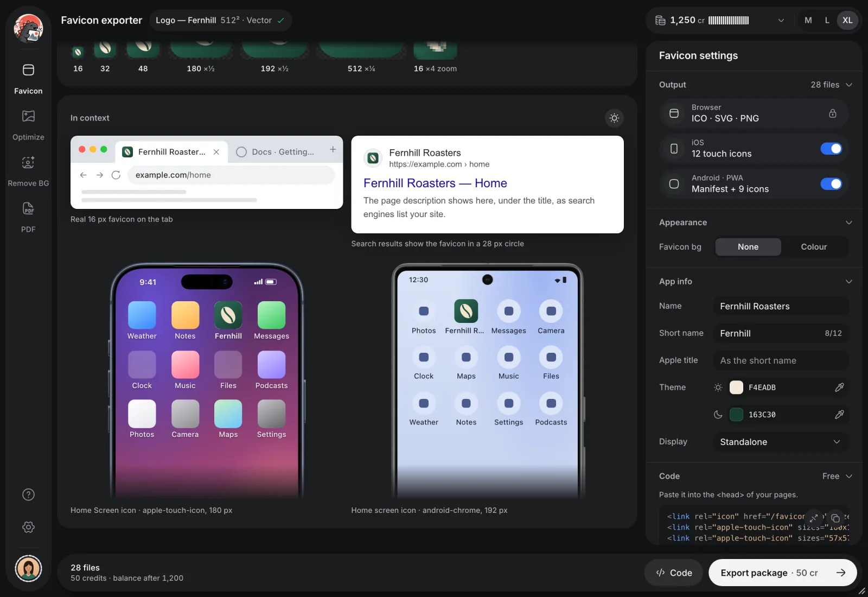This screenshot has height=597, width=868.
Task: Click the dark theme colour swatch
Action: pos(736,414)
